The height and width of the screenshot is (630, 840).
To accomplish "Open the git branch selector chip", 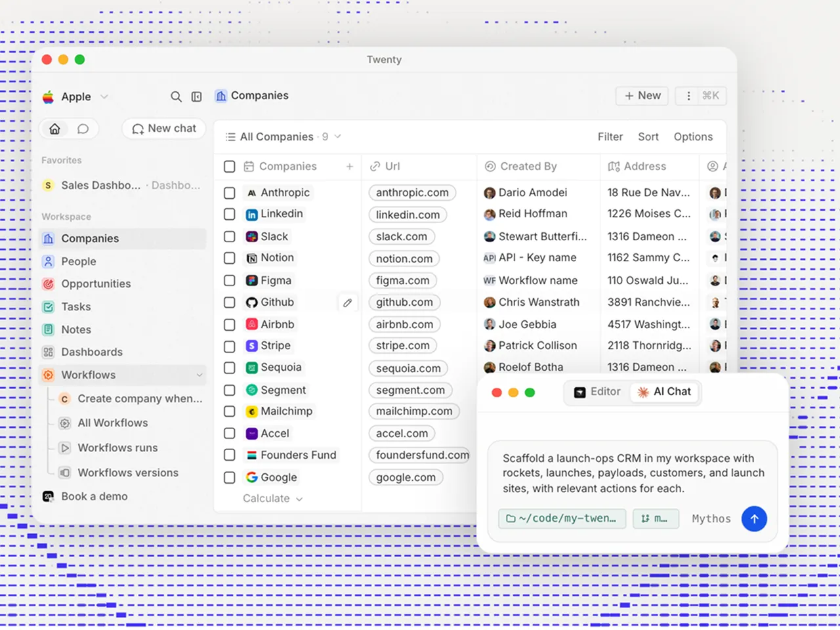I will [x=656, y=518].
